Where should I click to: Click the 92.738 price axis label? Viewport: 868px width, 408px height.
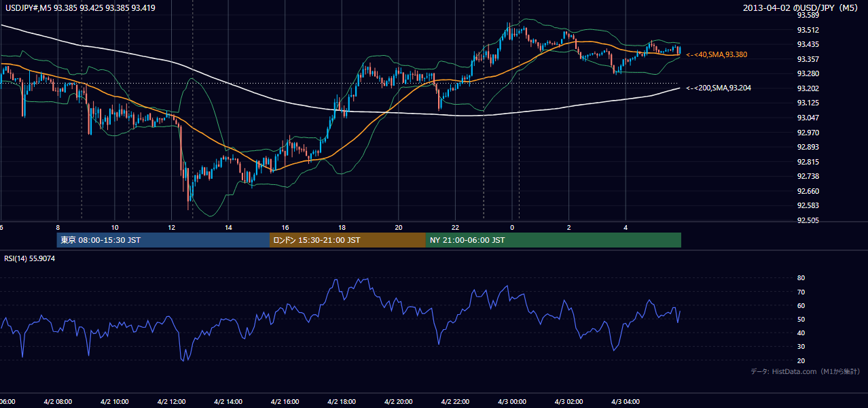(x=808, y=176)
